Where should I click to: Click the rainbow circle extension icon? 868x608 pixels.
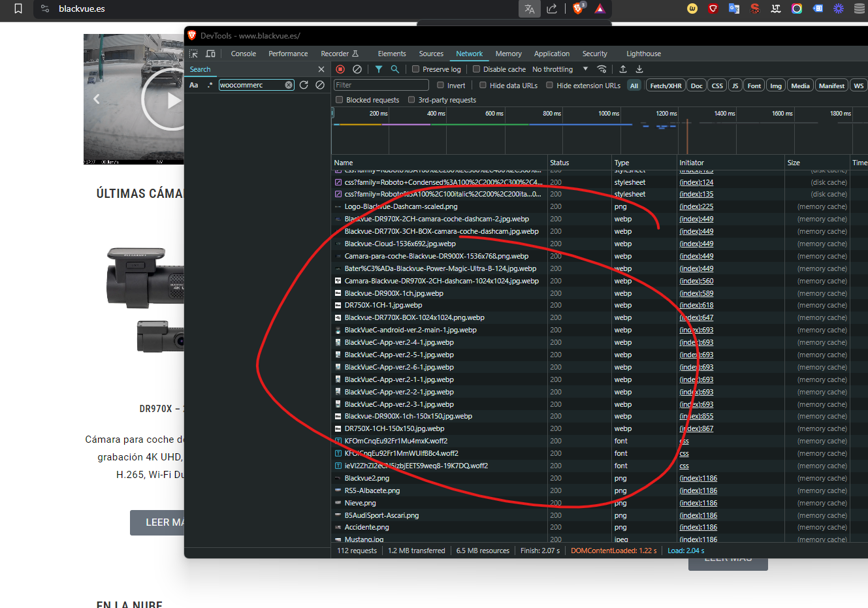(x=797, y=8)
